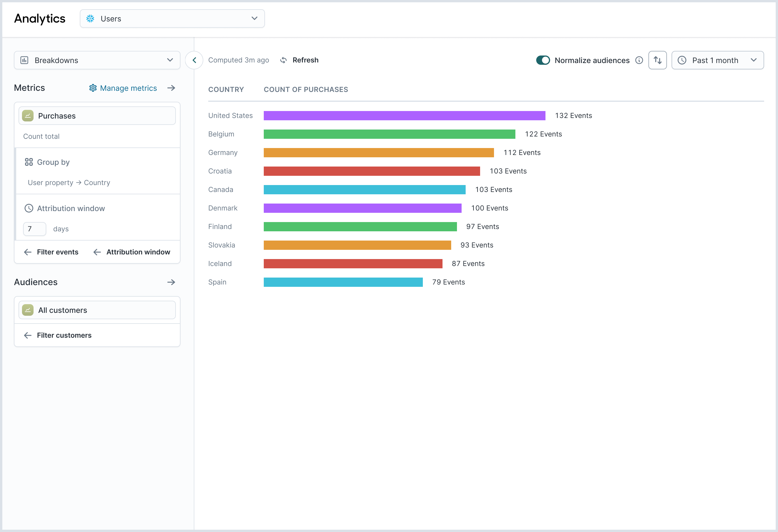Click the purple Denmark bar
Image resolution: width=778 pixels, height=532 pixels.
(x=363, y=208)
